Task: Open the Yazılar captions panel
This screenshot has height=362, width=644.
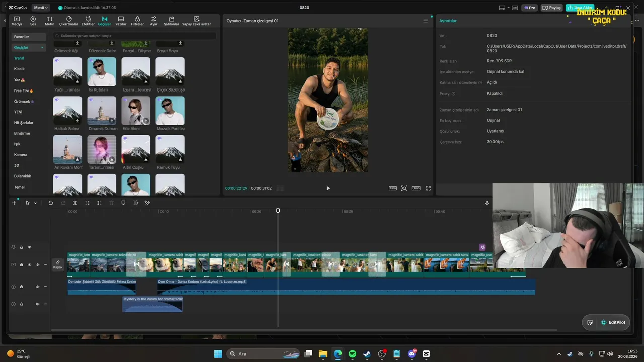Action: coord(121,21)
